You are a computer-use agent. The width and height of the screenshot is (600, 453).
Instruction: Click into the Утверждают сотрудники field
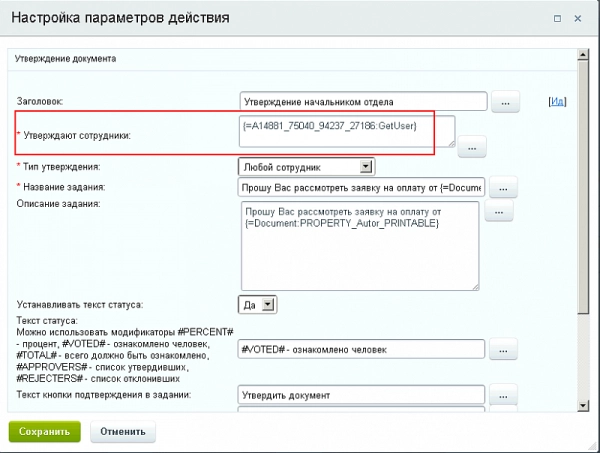pyautogui.click(x=346, y=131)
